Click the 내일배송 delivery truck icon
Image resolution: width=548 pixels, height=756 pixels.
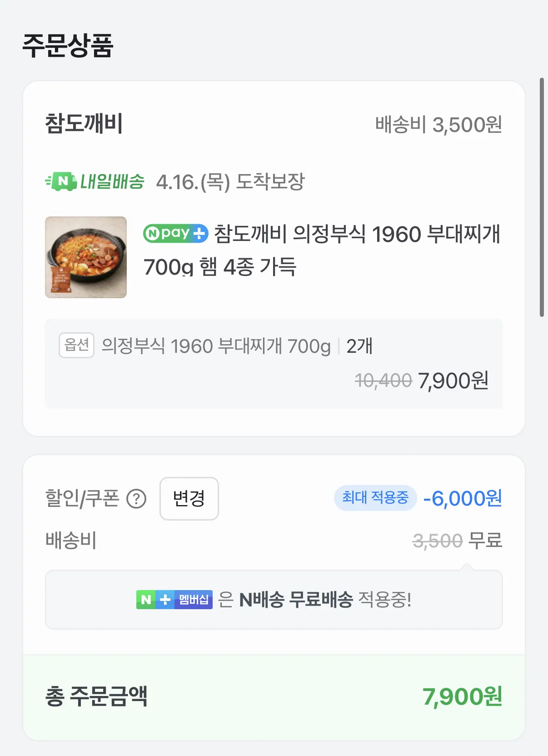coord(61,181)
